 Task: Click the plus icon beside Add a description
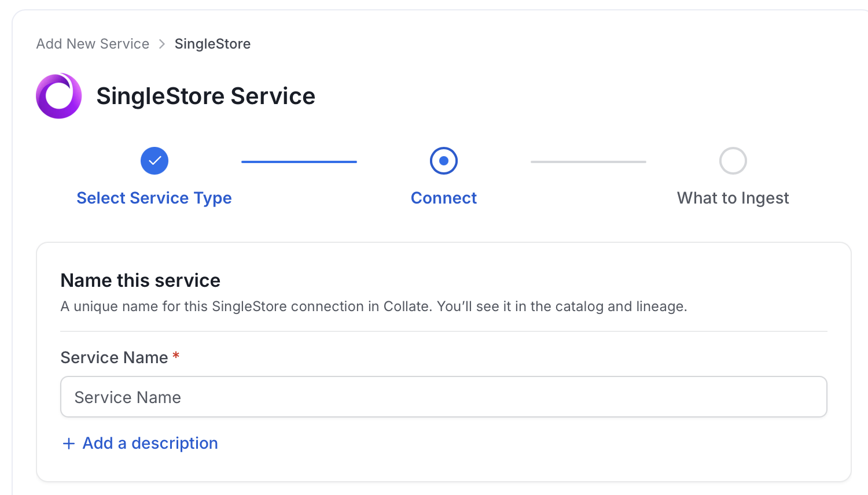pyautogui.click(x=69, y=444)
